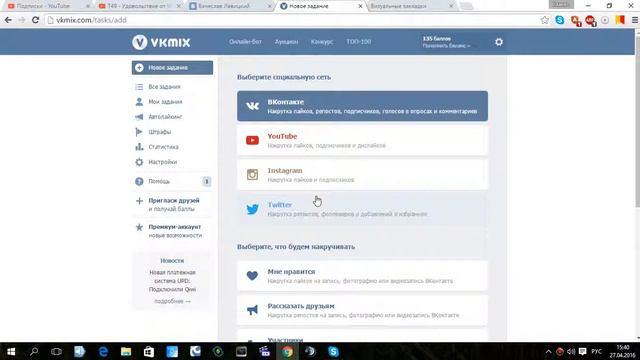Open the Windows Start menu
Image resolution: width=640 pixels, height=360 pixels.
11,351
